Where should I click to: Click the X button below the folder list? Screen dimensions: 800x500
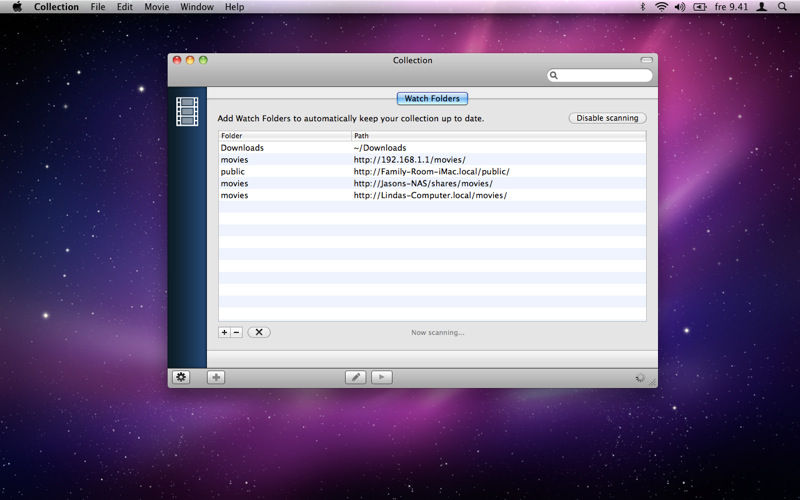pyautogui.click(x=259, y=332)
